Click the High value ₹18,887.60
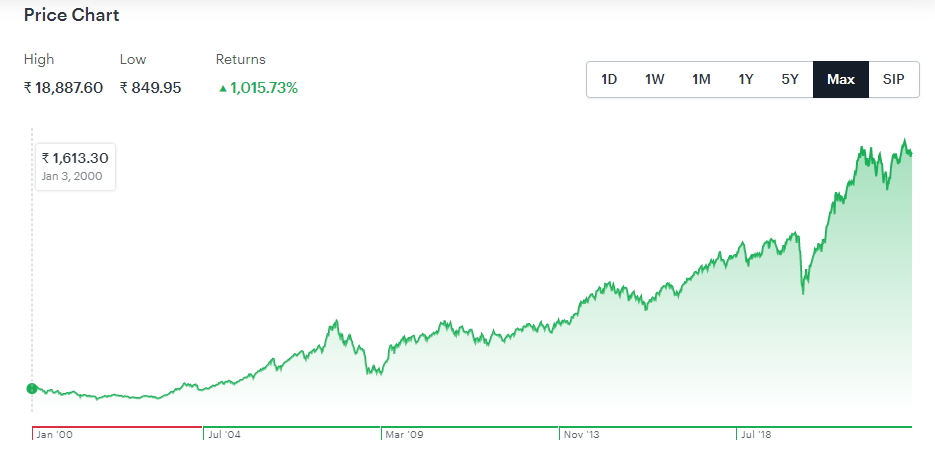 63,88
